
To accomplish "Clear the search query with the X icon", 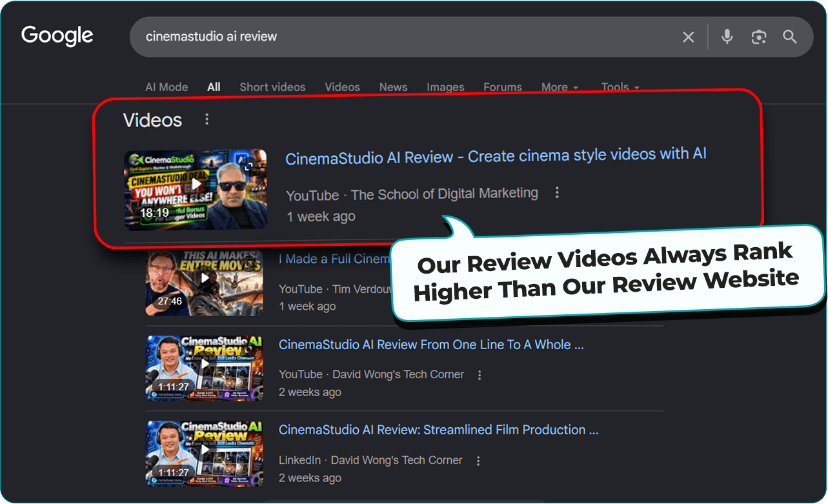I will [x=689, y=37].
